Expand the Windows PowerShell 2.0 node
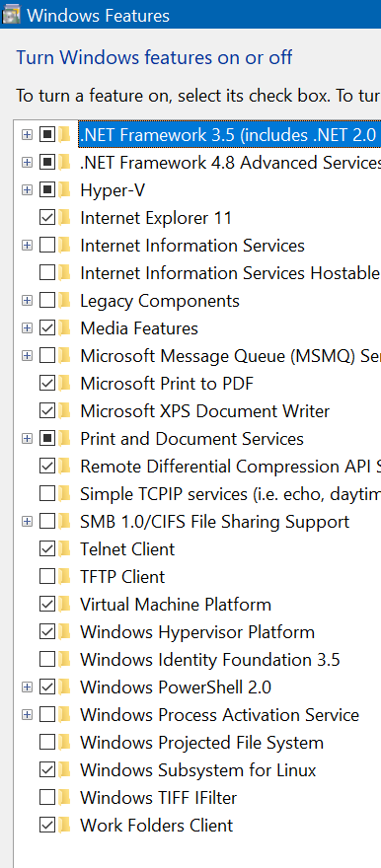The height and width of the screenshot is (868, 381). (x=27, y=687)
